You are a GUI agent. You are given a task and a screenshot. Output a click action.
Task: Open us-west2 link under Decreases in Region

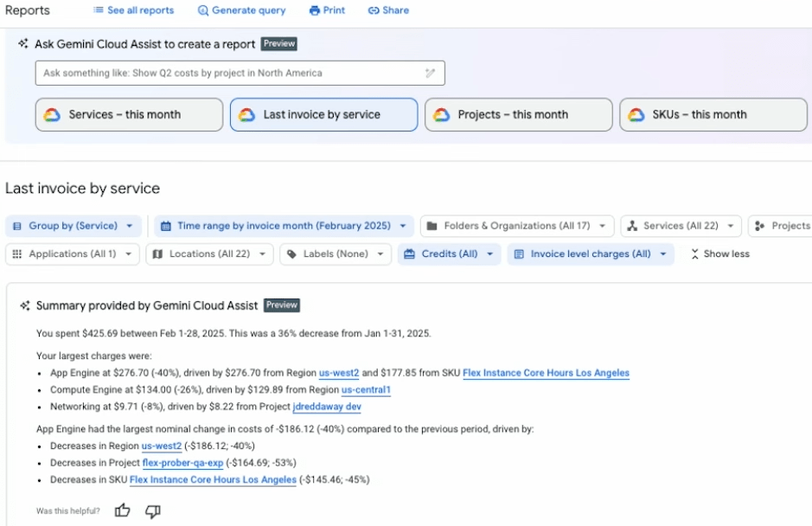coord(162,446)
